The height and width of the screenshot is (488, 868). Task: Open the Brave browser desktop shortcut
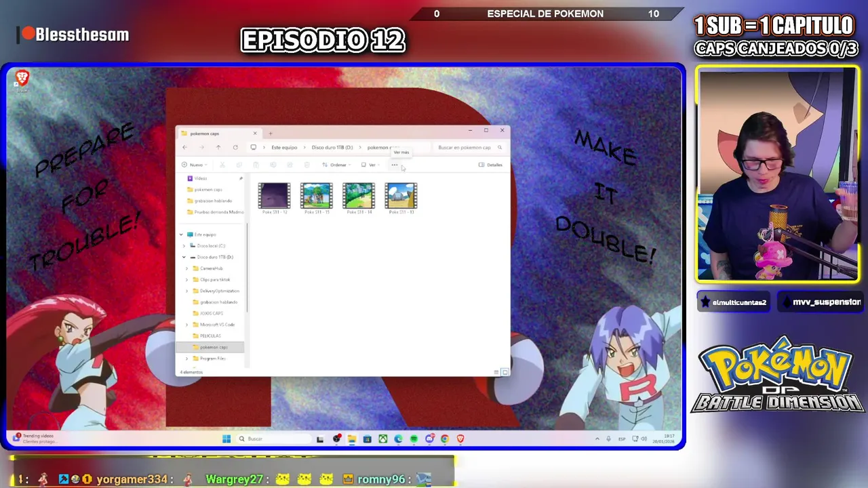click(22, 80)
